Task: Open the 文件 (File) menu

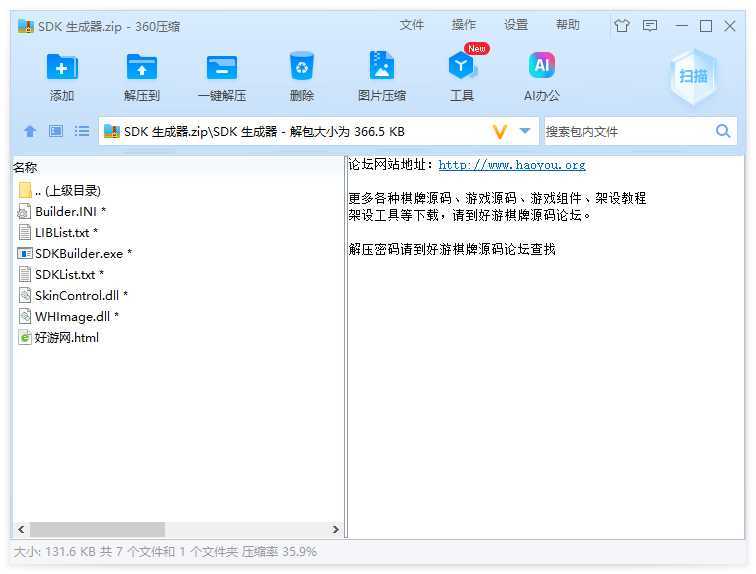Action: coord(412,25)
